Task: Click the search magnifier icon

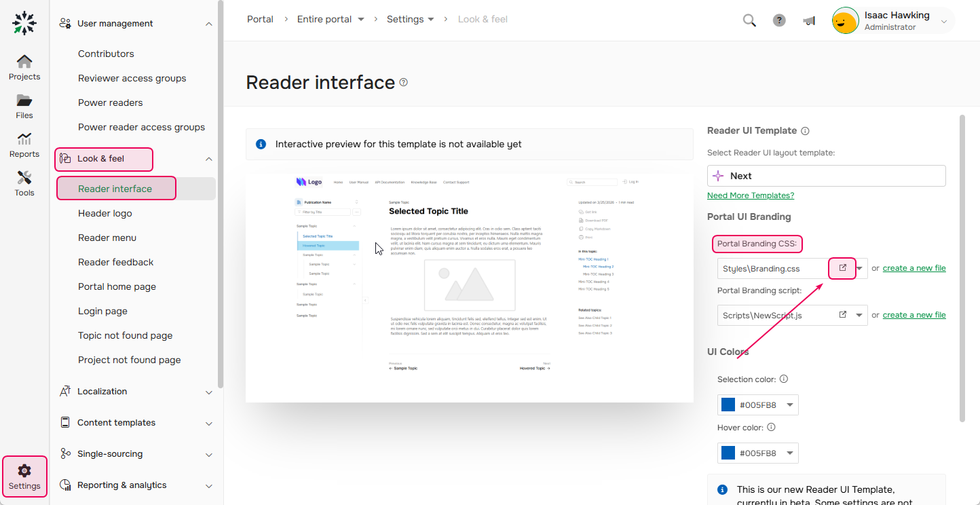Action: point(749,20)
